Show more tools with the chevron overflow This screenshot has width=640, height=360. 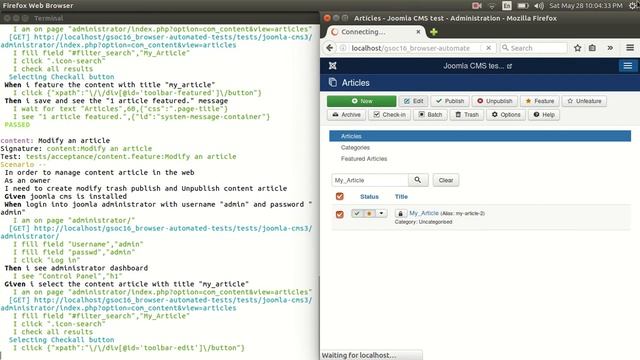610,48
